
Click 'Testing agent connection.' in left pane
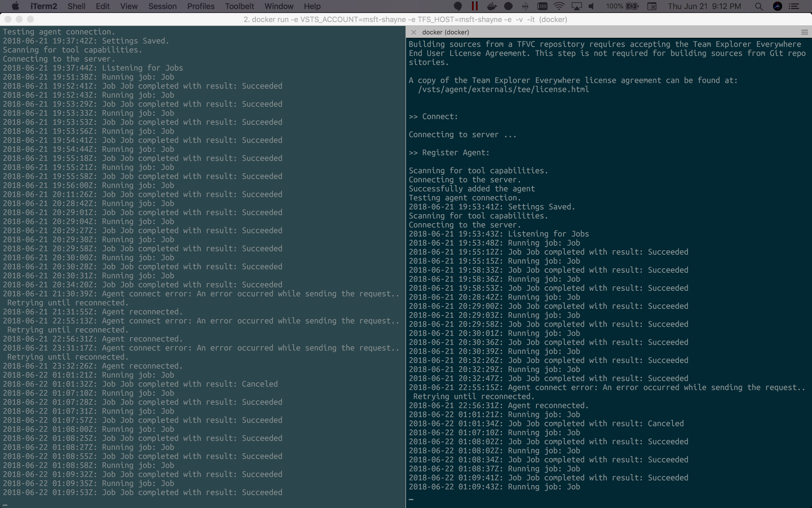(59, 32)
